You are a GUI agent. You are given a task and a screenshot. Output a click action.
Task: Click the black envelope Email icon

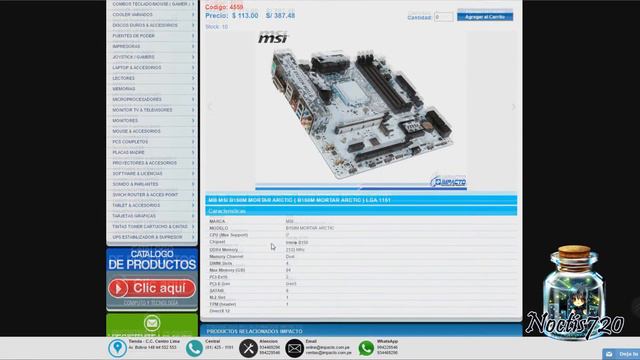[x=294, y=348]
